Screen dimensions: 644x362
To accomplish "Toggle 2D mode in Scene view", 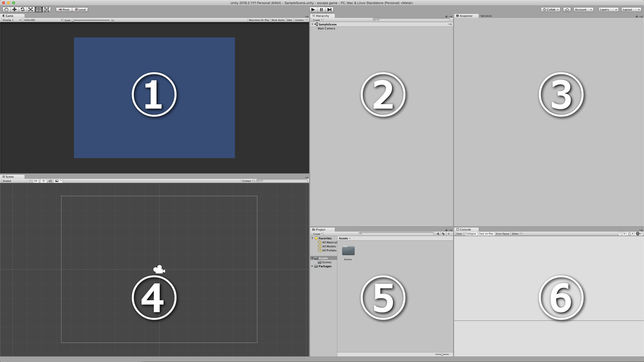I will [36, 180].
